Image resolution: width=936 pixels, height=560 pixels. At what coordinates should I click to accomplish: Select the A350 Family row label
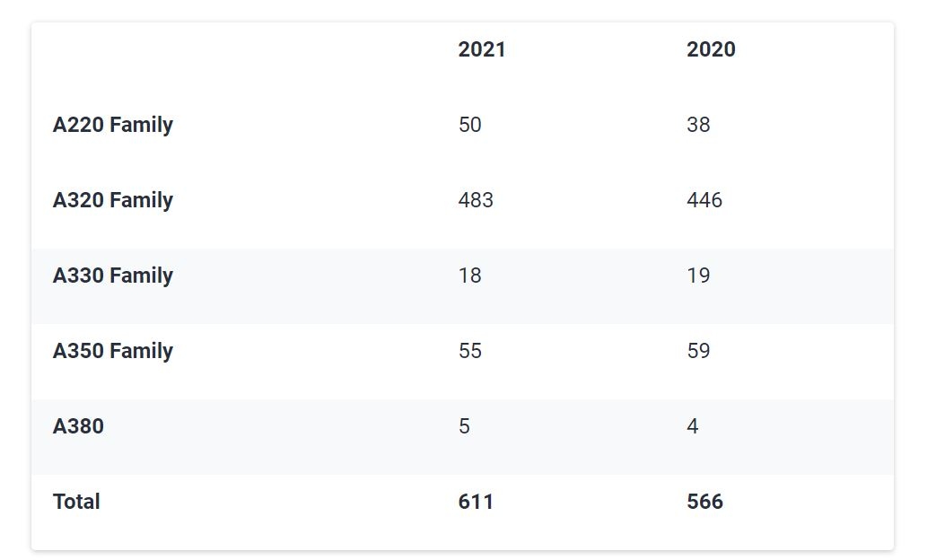(113, 351)
